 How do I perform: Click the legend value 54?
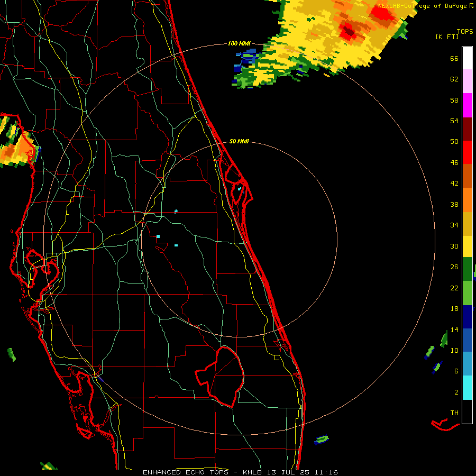[x=454, y=121]
